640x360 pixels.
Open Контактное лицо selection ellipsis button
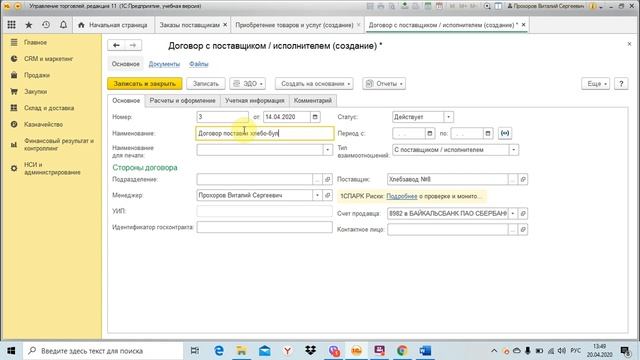pyautogui.click(x=513, y=229)
